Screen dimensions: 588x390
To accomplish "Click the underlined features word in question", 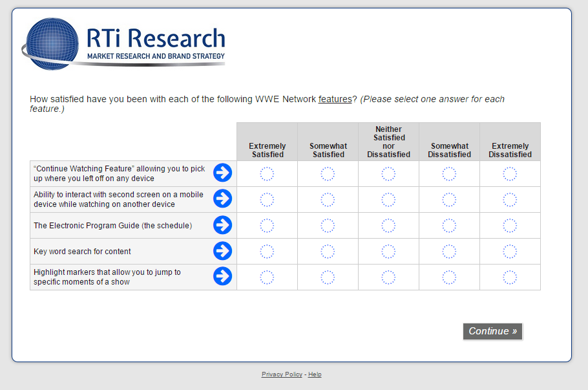I will point(335,99).
